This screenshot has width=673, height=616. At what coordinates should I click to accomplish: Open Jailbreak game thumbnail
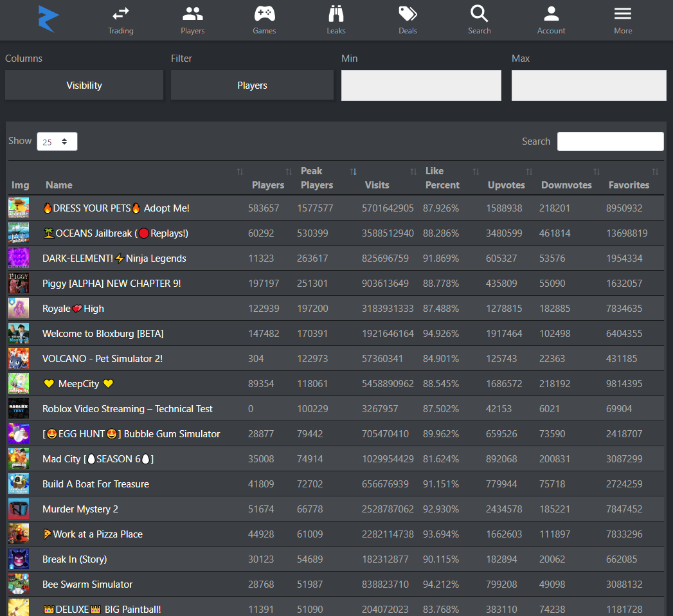(19, 233)
